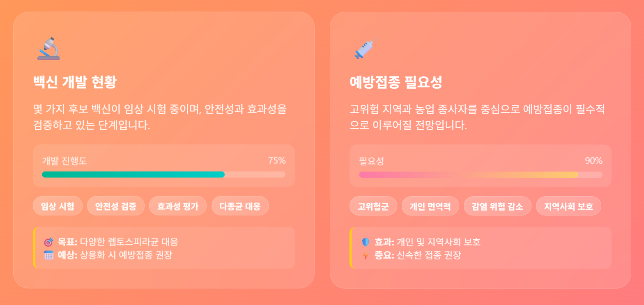
Task: Select the 고위험군 tag
Action: [x=373, y=206]
